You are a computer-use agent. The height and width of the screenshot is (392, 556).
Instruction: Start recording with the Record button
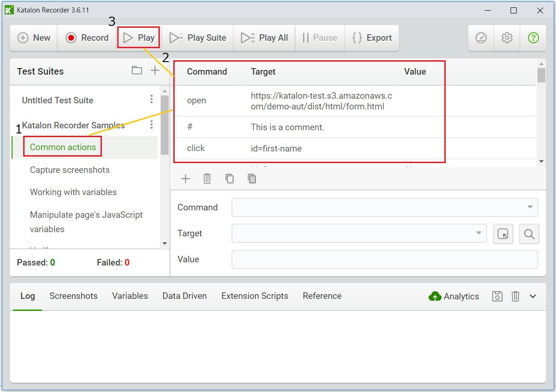[x=87, y=38]
